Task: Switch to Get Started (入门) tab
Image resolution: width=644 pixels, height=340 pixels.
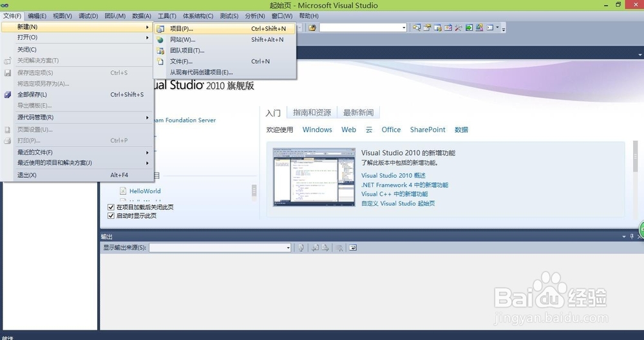Action: [273, 113]
